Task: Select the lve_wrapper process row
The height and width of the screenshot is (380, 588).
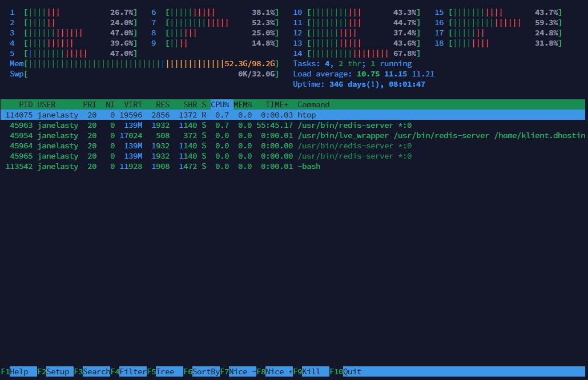Action: 293,136
